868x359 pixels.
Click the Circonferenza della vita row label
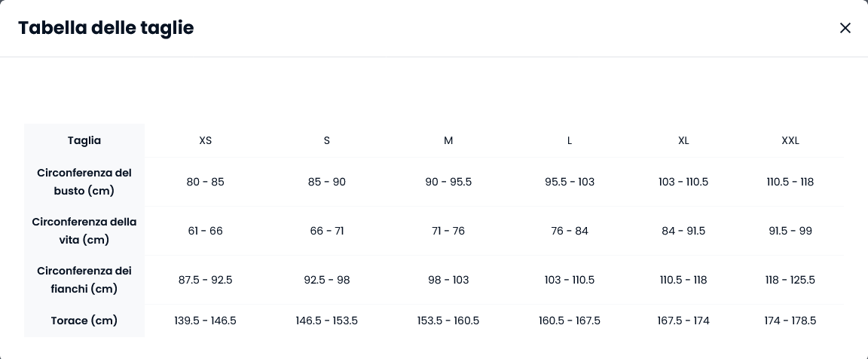(x=84, y=231)
